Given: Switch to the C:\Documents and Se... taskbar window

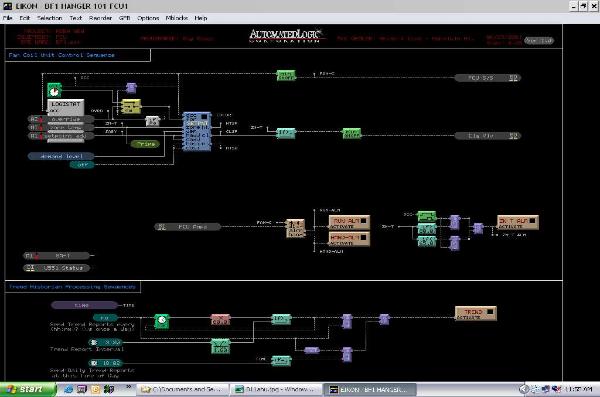Looking at the screenshot, I should click(x=183, y=389).
